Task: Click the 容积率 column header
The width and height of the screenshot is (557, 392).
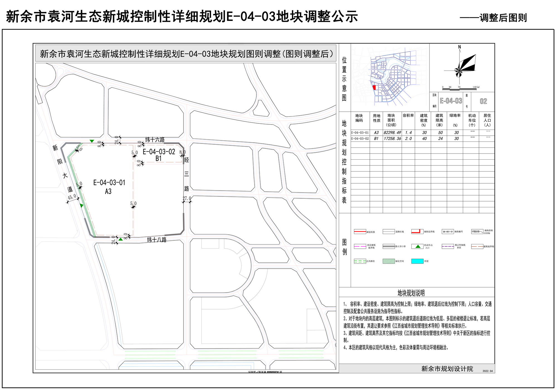Action: 408,116
